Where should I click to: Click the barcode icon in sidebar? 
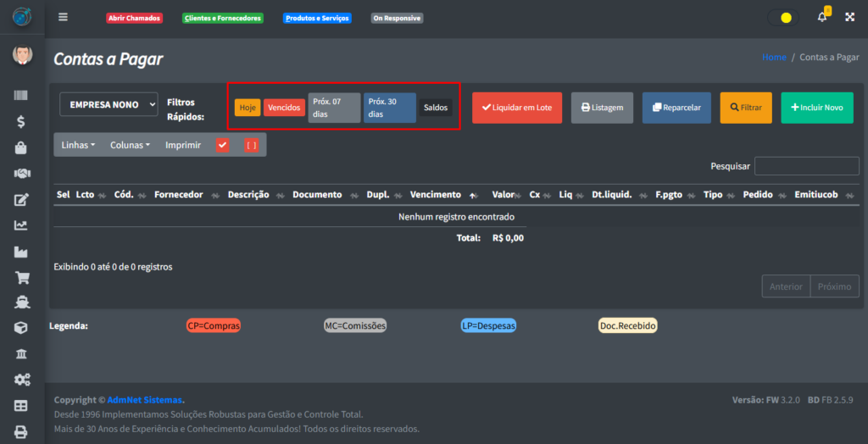pyautogui.click(x=21, y=97)
